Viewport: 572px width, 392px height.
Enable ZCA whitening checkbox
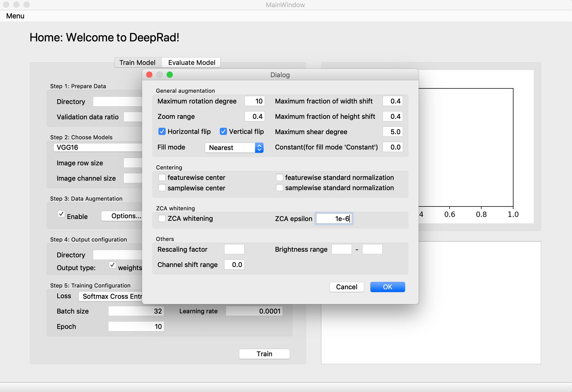pyautogui.click(x=162, y=218)
